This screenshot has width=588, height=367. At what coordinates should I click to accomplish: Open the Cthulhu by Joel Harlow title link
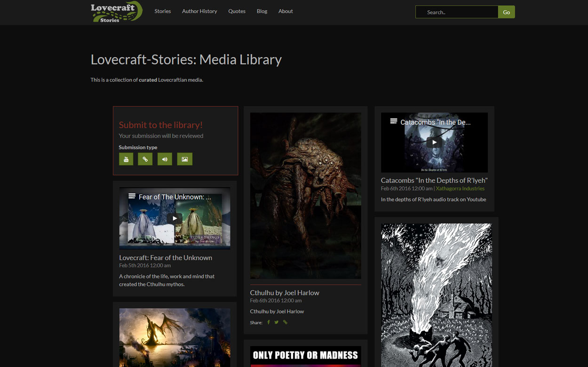[285, 293]
